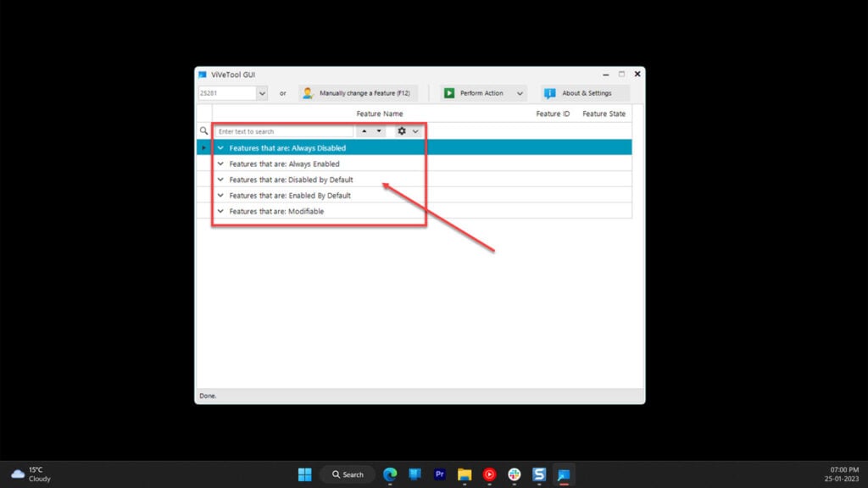Go to next search result arrow

tap(379, 131)
